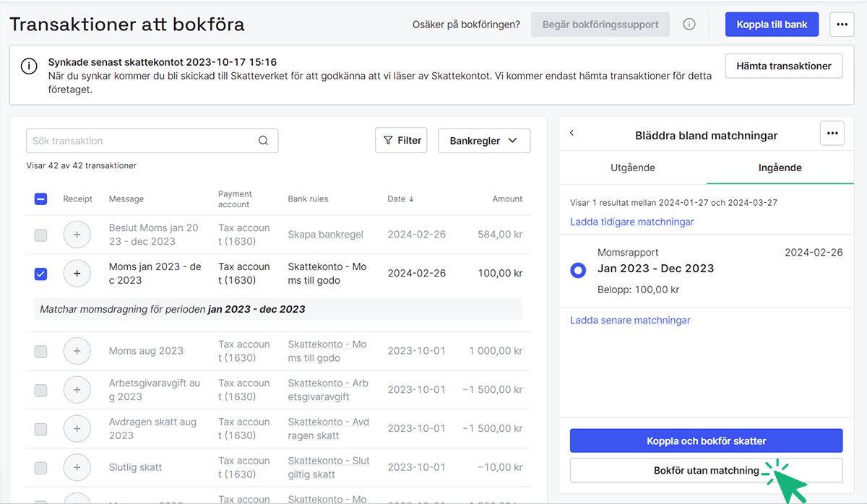The image size is (867, 504).
Task: Click the back chevron in the matchings panel
Action: 571,133
